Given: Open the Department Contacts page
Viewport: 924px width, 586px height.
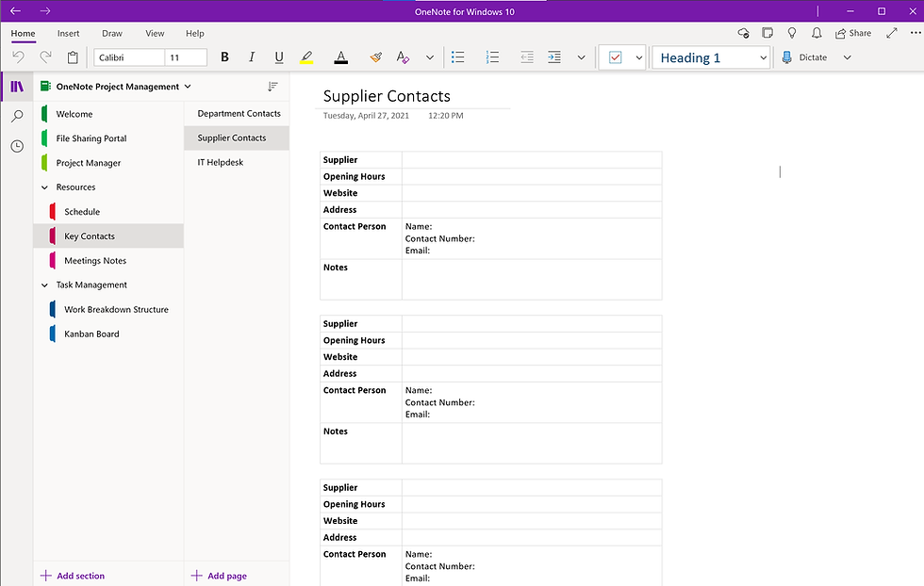Looking at the screenshot, I should (237, 114).
